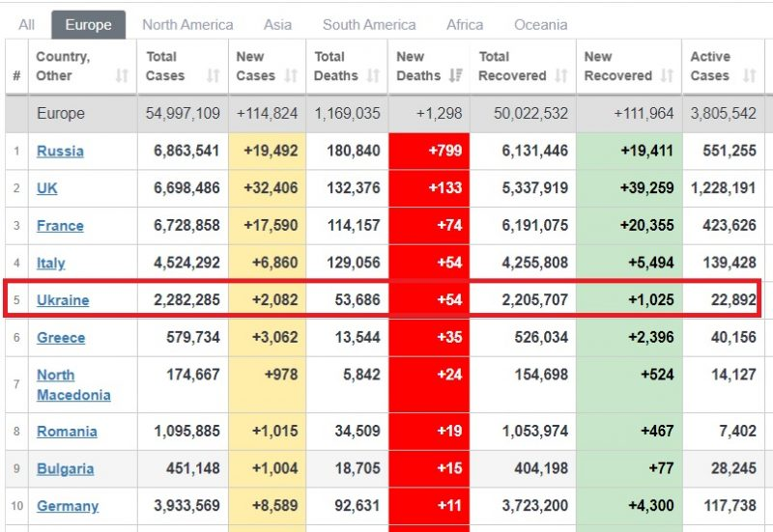Screen dimensions: 773x532
Task: Sort by Active Cases column arrows
Action: tap(750, 75)
